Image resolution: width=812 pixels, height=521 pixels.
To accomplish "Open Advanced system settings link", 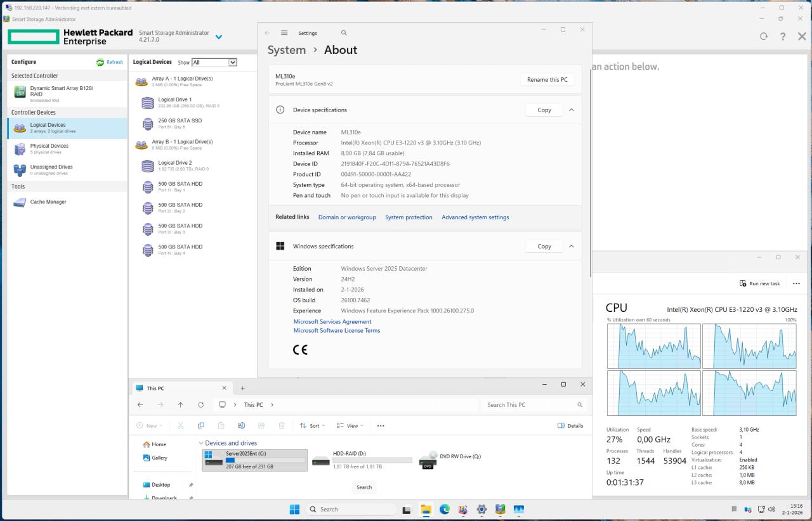I will pos(475,217).
